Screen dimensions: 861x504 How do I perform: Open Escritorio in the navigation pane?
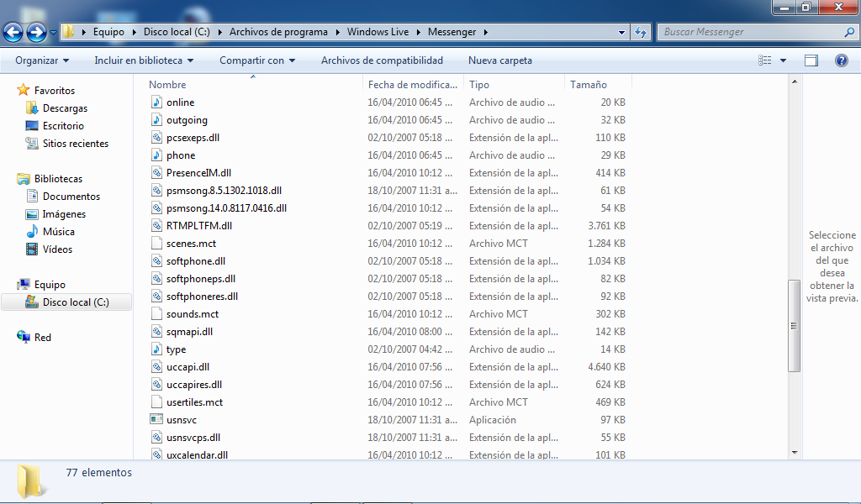coord(63,126)
